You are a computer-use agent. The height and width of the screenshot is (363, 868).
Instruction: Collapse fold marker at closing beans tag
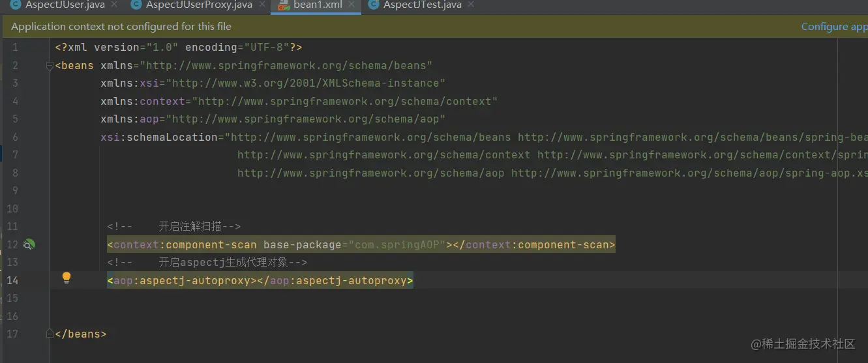click(50, 334)
